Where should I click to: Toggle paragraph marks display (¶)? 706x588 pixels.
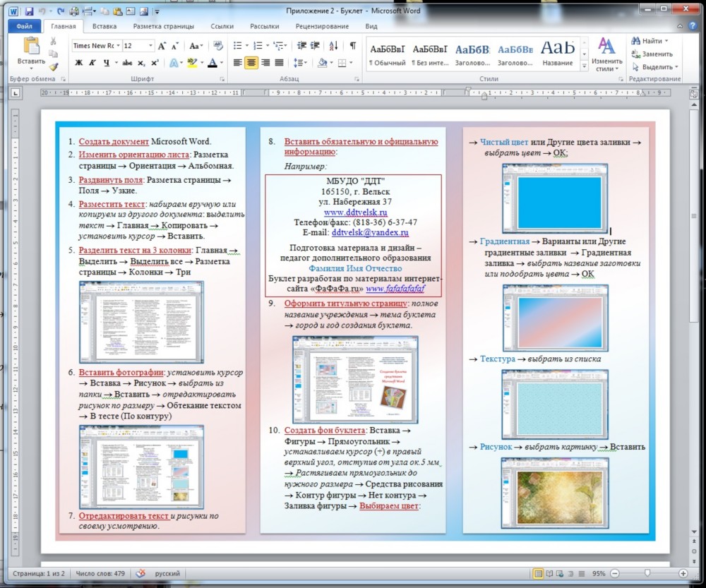pyautogui.click(x=352, y=46)
